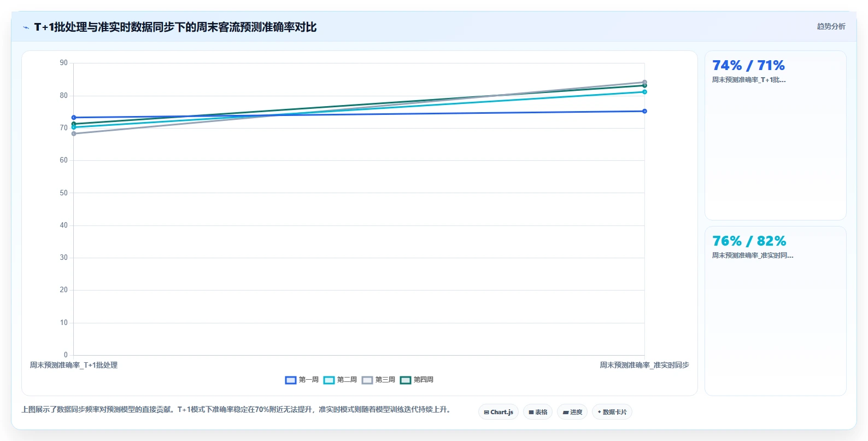This screenshot has width=868, height=441.
Task: Toggle the 第二周 legend swatch
Action: [329, 380]
